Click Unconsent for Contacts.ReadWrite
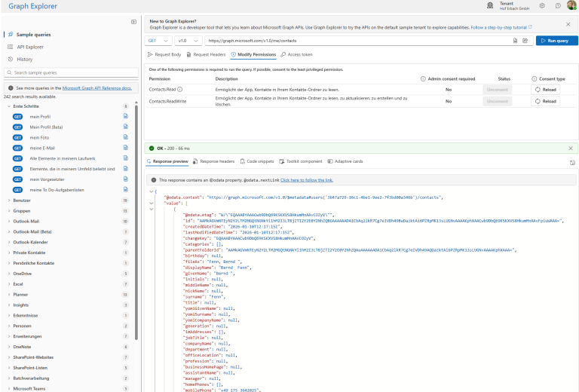This screenshot has width=579, height=392. [497, 101]
